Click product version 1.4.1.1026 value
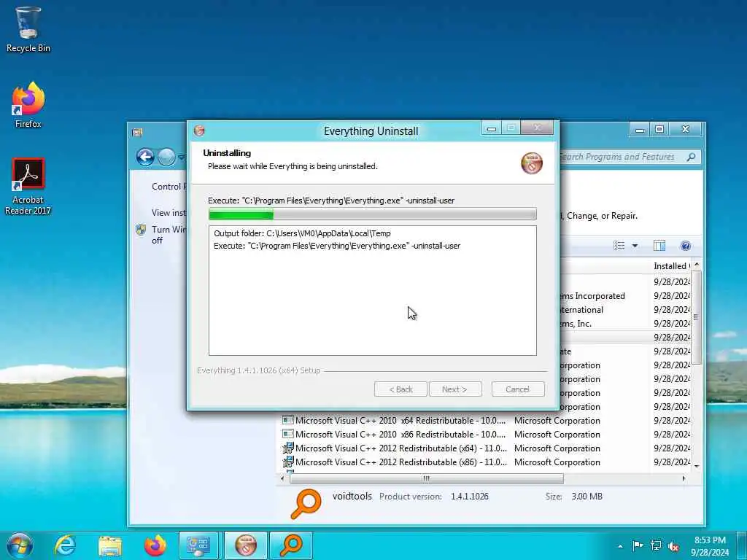 [470, 496]
